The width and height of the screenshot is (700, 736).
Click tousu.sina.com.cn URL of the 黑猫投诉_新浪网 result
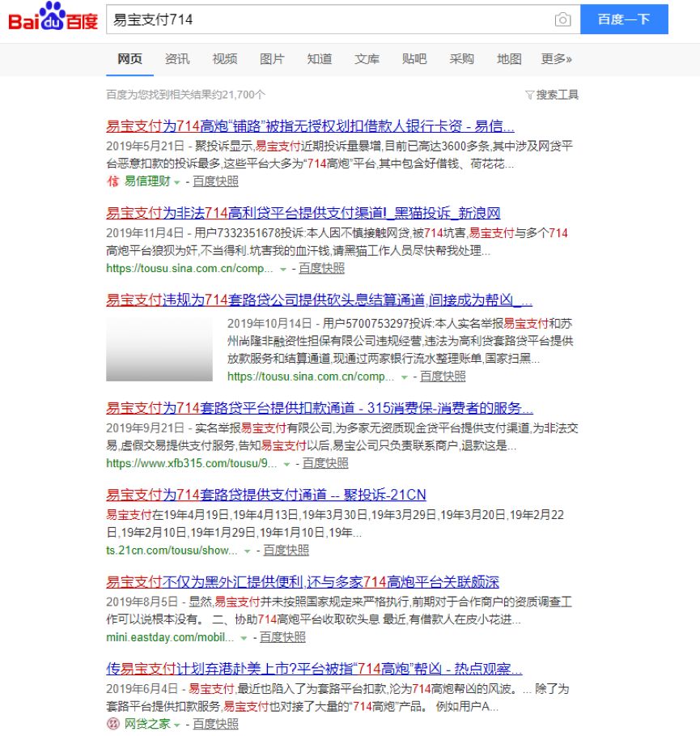pos(189,269)
